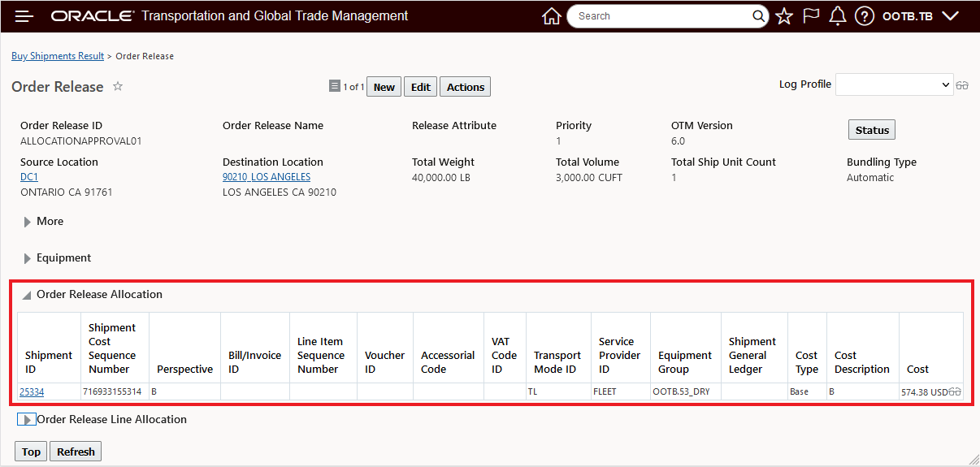Screen dimensions: 980x467
Task: Open the hamburger navigation menu
Action: [x=24, y=16]
